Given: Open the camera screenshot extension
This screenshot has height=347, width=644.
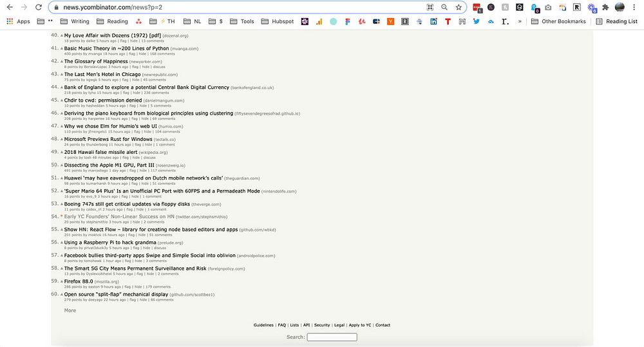Looking at the screenshot, I should point(548,7).
